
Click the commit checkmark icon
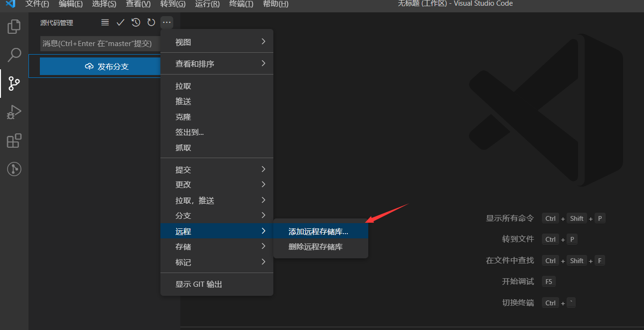pos(121,22)
